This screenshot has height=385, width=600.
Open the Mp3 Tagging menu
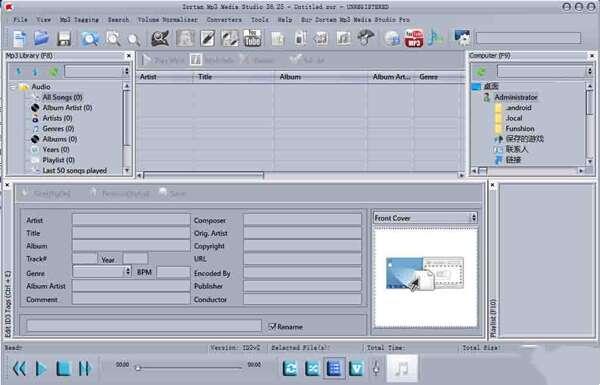79,20
